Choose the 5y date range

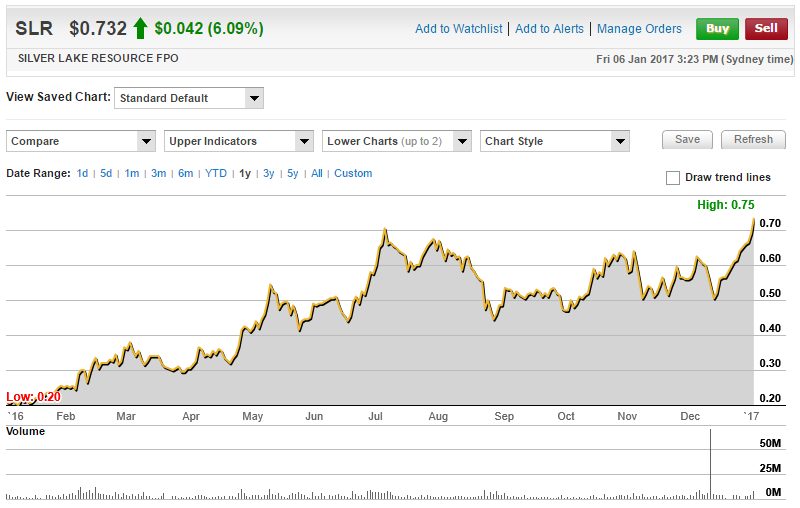point(292,174)
